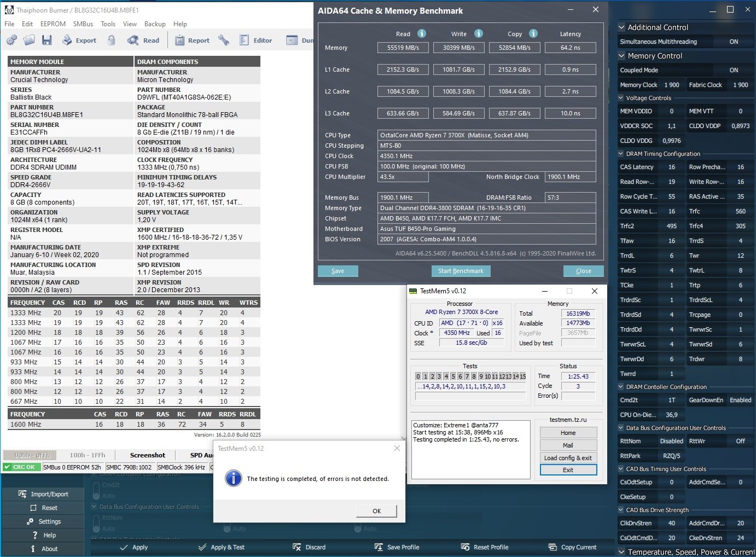Click the Read SPD toolbar button

(143, 40)
